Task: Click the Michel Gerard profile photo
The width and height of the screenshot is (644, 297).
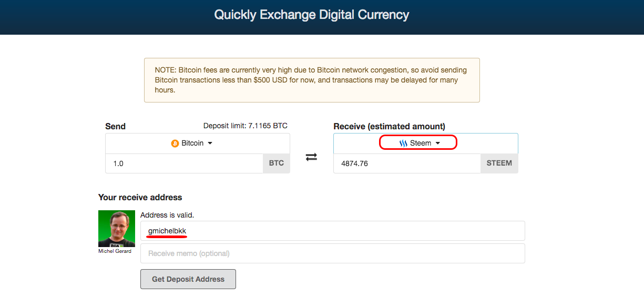Action: click(117, 229)
